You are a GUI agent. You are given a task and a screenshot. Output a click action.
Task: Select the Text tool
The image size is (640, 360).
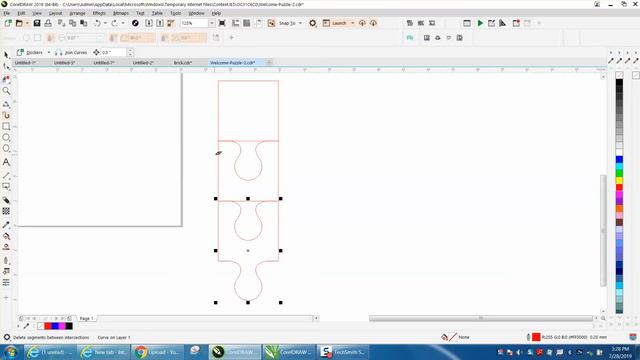[x=6, y=162]
